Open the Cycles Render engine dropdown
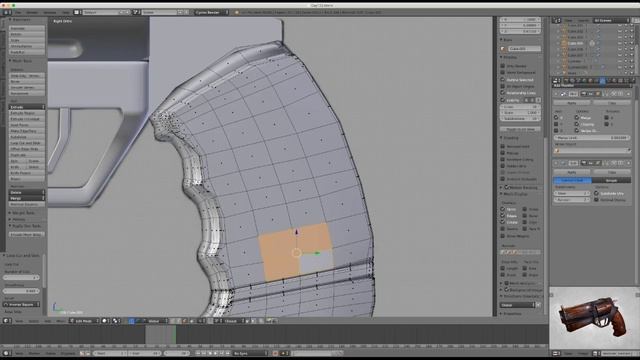The image size is (640, 360). pyautogui.click(x=211, y=12)
